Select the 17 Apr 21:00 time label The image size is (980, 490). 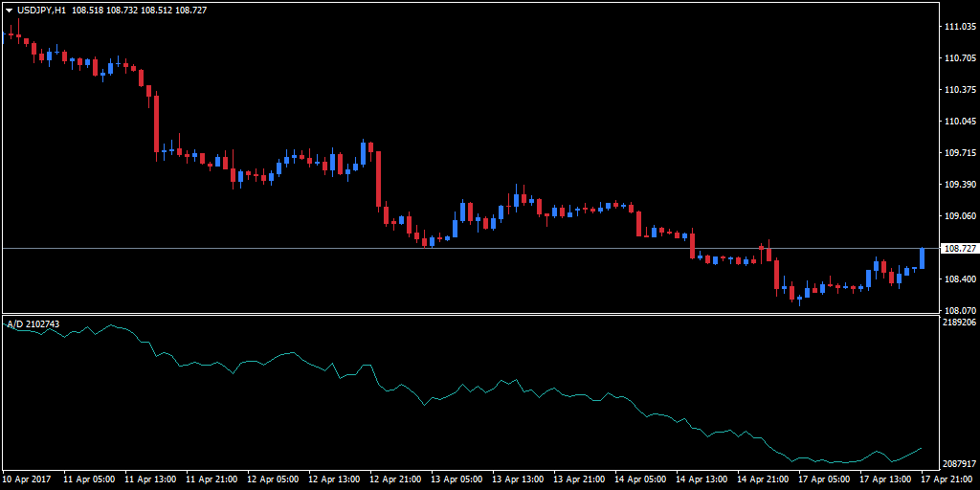(x=946, y=479)
